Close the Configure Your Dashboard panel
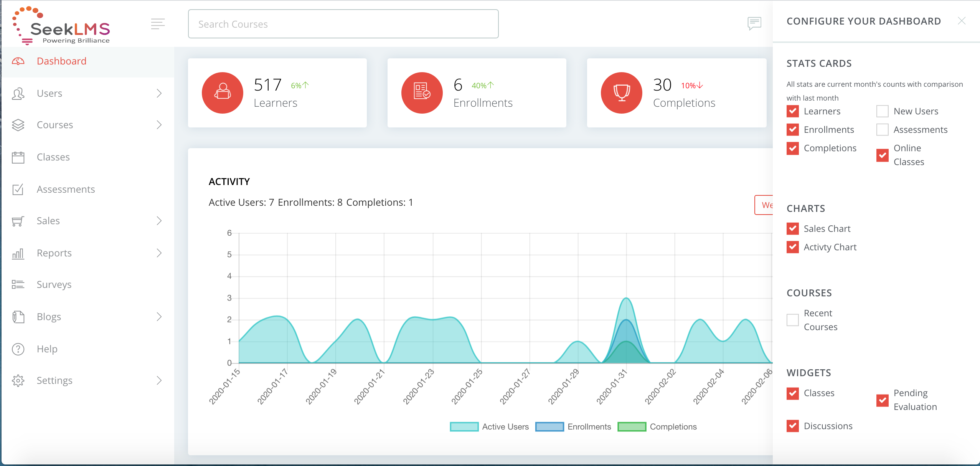The image size is (980, 466). point(961,21)
